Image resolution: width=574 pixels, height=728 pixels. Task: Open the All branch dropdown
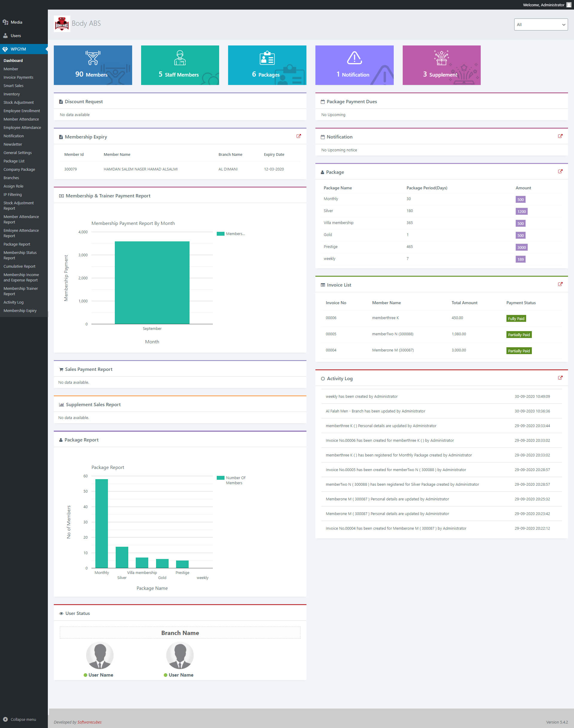point(541,25)
